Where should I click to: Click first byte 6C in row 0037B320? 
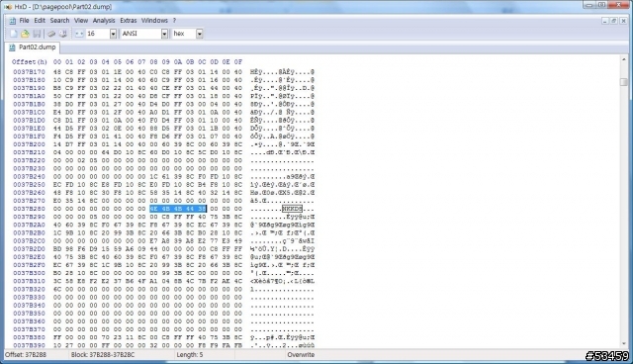[57, 290]
